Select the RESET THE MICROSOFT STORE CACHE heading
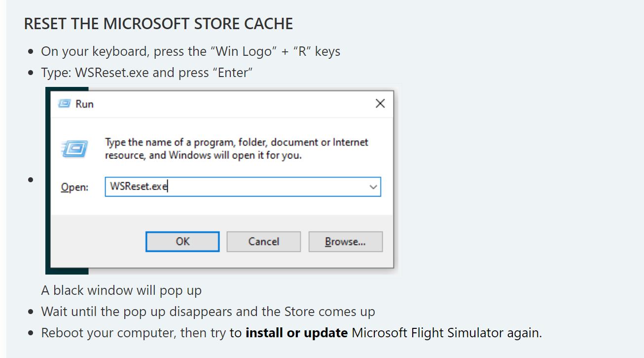 tap(158, 24)
